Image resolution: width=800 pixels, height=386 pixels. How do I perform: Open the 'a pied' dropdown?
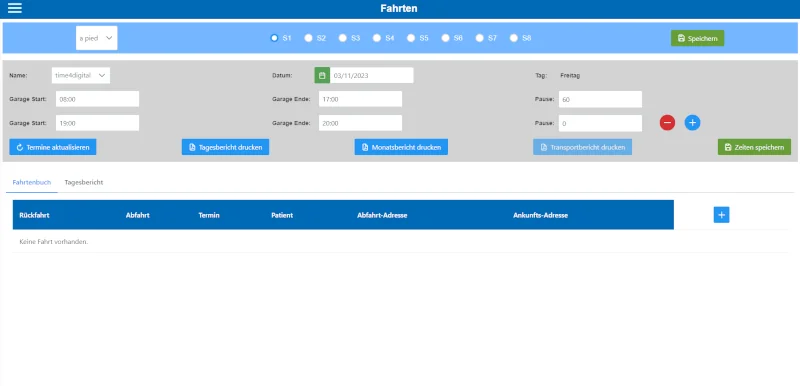pyautogui.click(x=96, y=38)
